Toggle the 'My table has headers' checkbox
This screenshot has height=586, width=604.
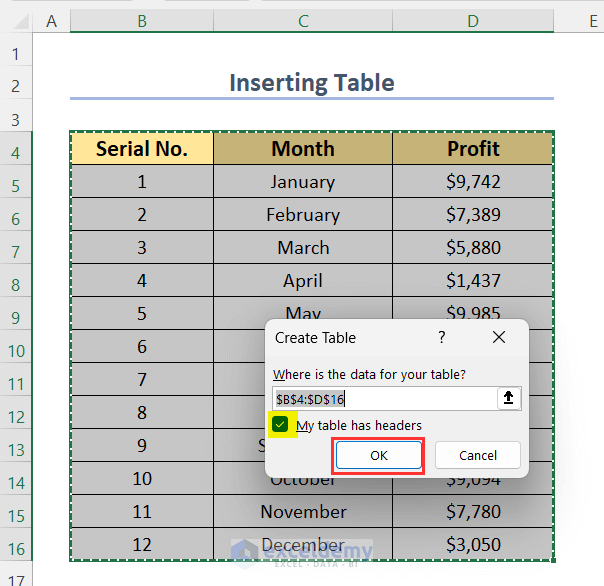[x=281, y=425]
